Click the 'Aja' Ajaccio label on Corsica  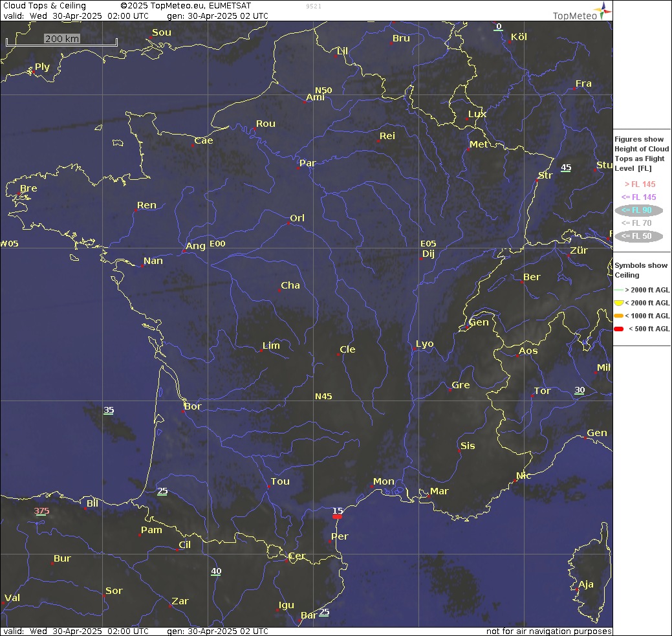pyautogui.click(x=586, y=584)
